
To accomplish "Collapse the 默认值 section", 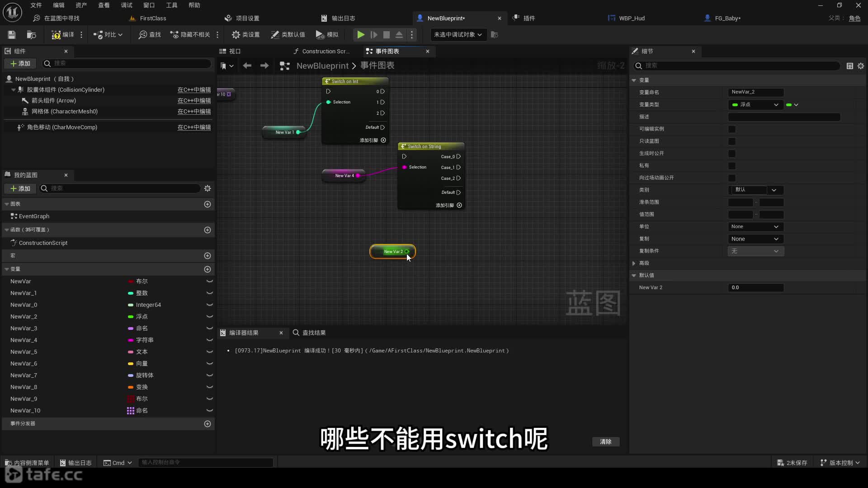I will tap(634, 276).
